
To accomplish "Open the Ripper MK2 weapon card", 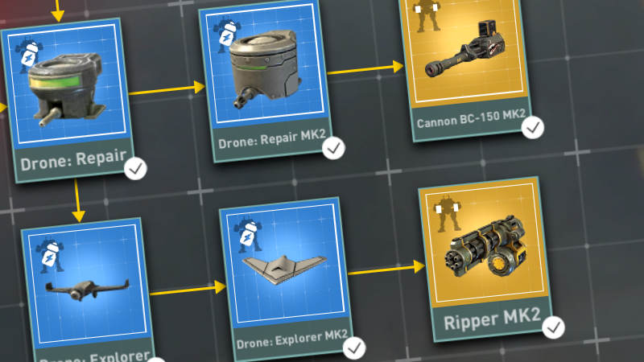I will click(486, 258).
